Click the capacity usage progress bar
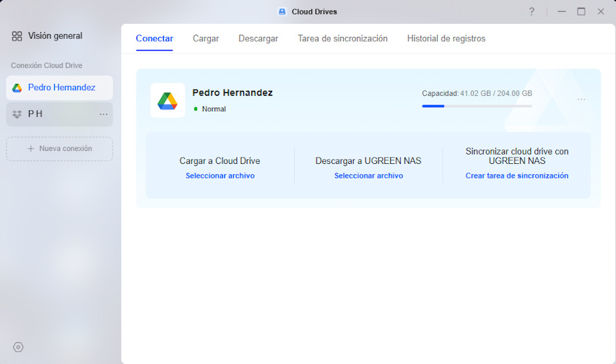This screenshot has width=616, height=364. coord(477,106)
